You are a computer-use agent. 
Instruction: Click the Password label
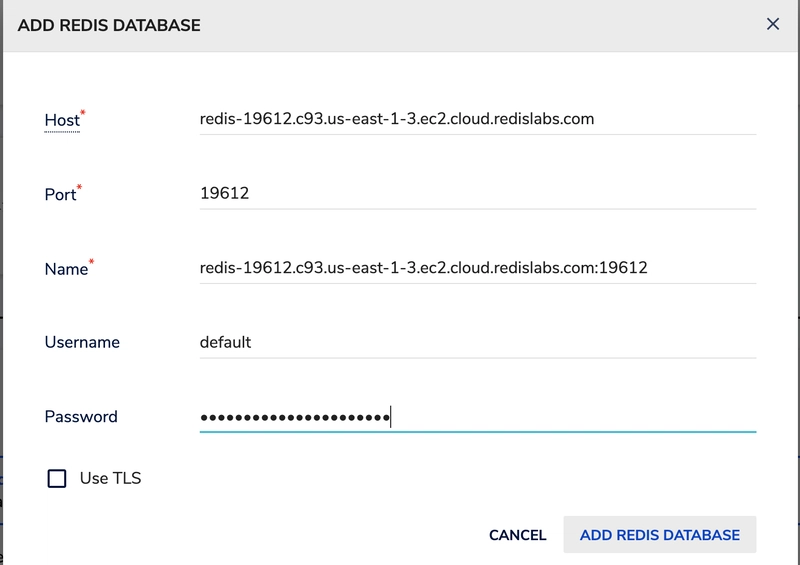[81, 417]
